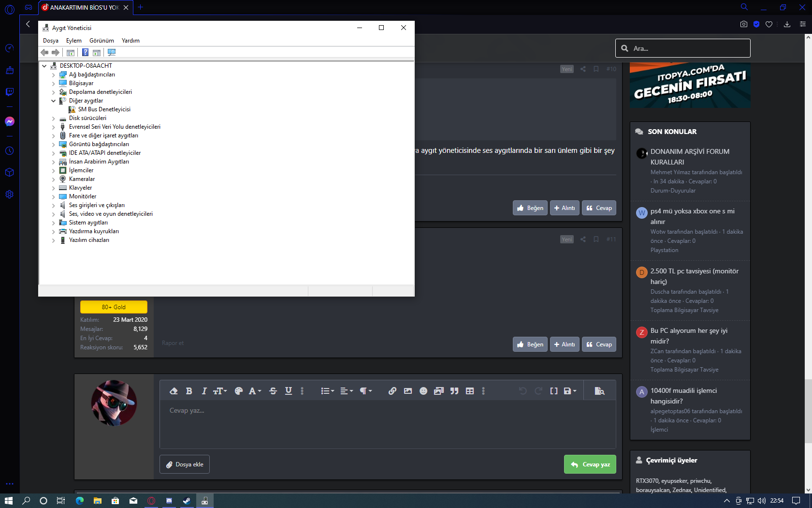Open browser sidebar settings gear
Screen dimensions: 812x508
click(10, 194)
